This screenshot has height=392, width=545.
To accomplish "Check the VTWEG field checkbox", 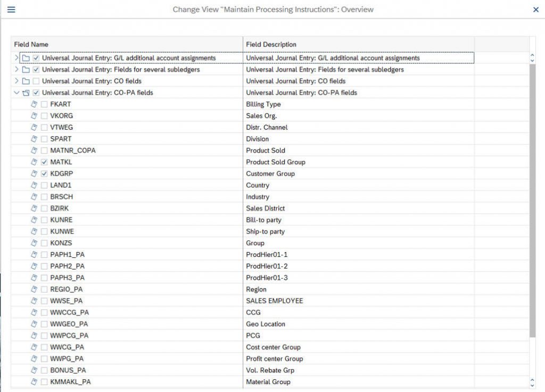I will [x=44, y=128].
